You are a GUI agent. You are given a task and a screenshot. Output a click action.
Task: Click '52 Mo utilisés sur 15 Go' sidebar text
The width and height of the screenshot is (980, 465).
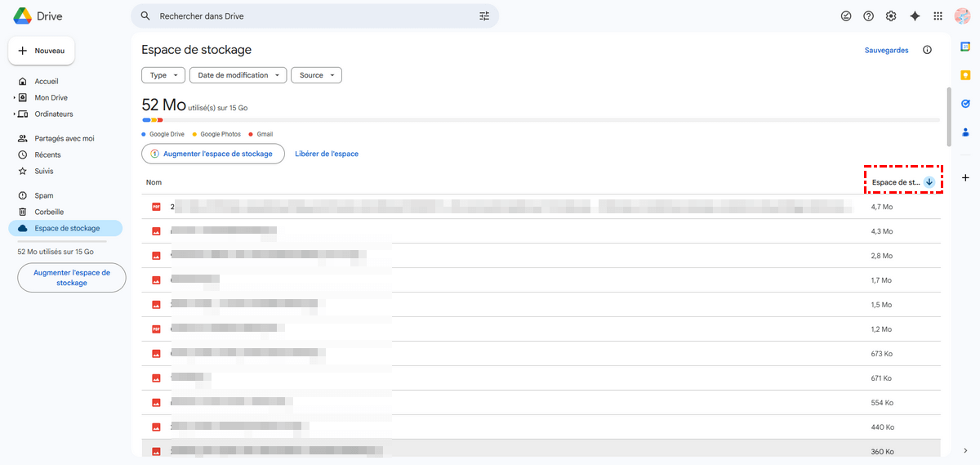tap(56, 252)
